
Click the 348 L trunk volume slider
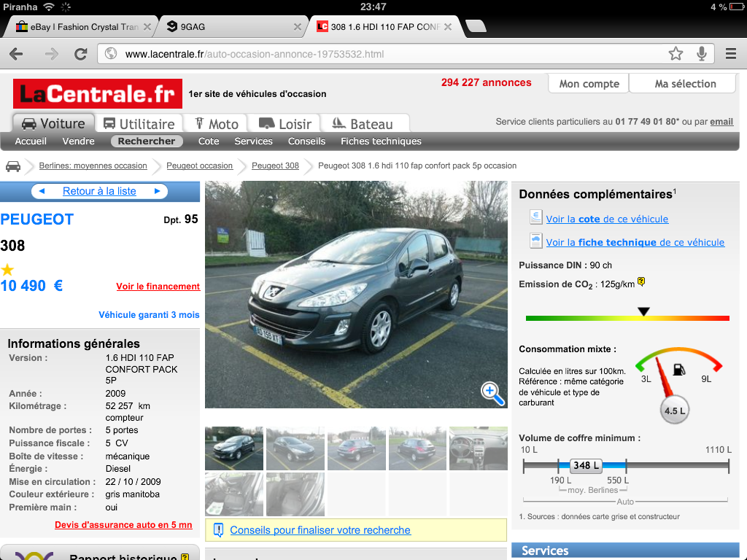point(586,465)
